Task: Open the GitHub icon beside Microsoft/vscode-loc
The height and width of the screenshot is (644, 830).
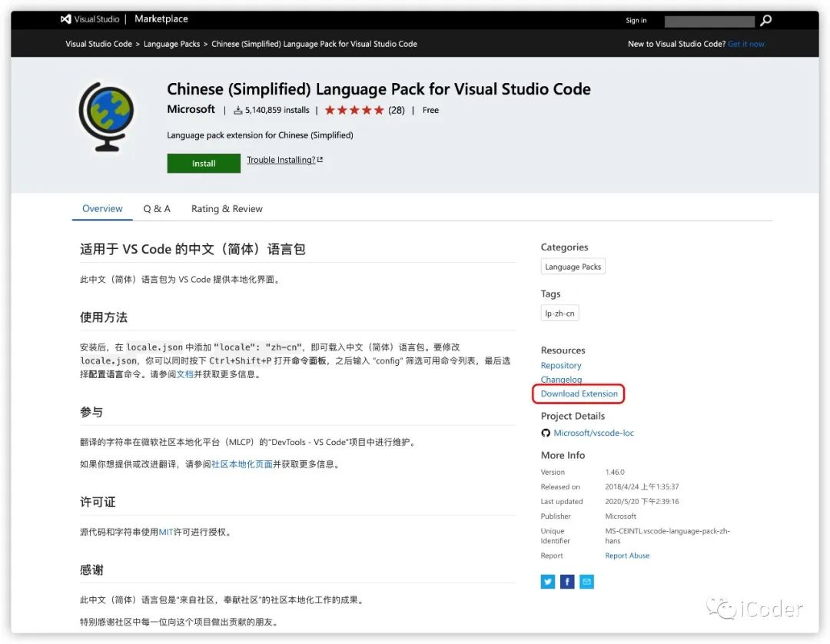Action: pyautogui.click(x=546, y=433)
